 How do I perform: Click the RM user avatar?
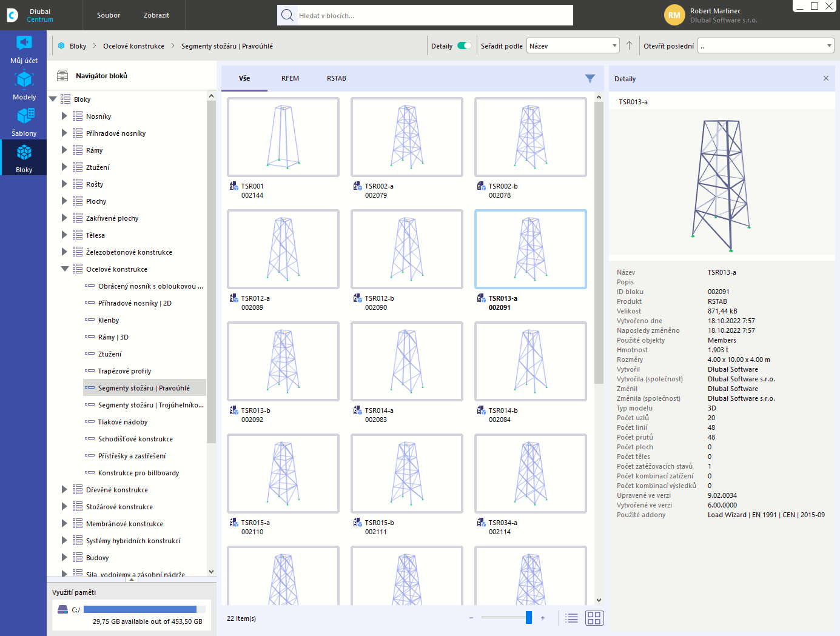674,15
